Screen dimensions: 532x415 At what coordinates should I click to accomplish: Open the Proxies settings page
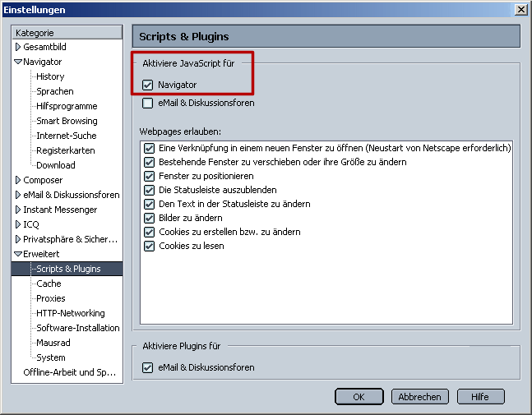pos(50,298)
